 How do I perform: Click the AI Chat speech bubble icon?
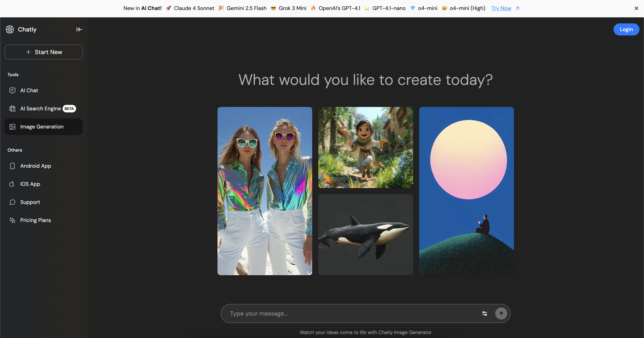tap(12, 90)
